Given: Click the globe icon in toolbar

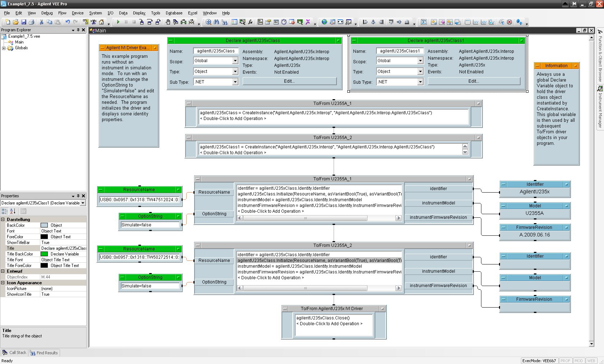Looking at the screenshot, I should tap(324, 22).
